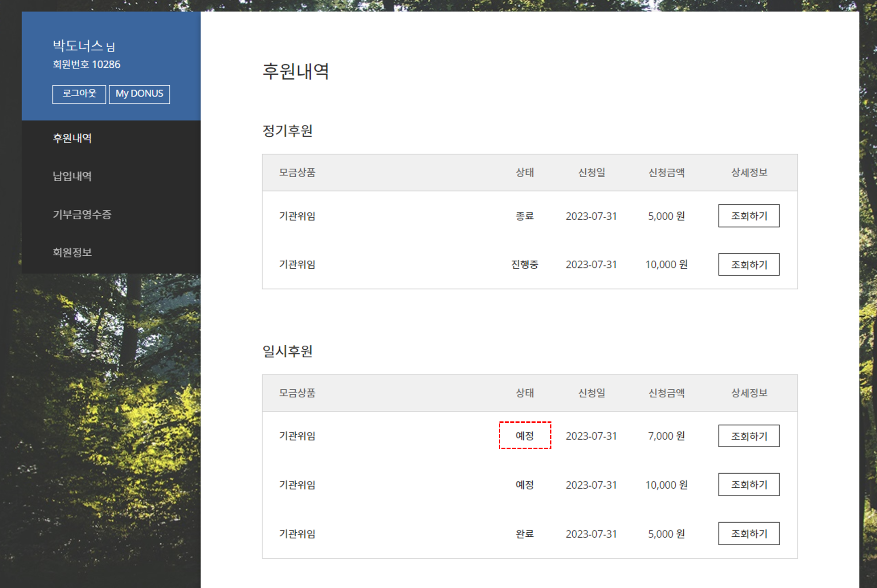Viewport: 877px width, 588px height.
Task: Click 조회하기 for the 완료 one-time donation
Action: 748,534
